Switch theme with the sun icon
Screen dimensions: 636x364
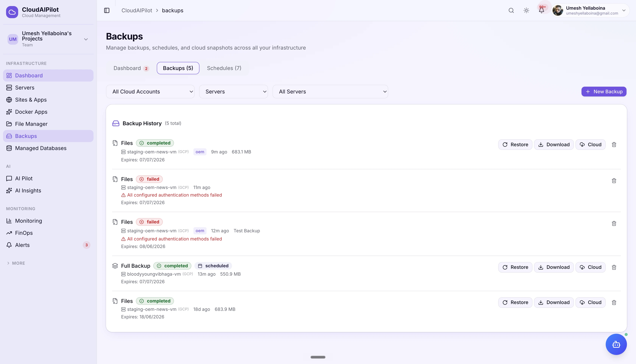526,11
